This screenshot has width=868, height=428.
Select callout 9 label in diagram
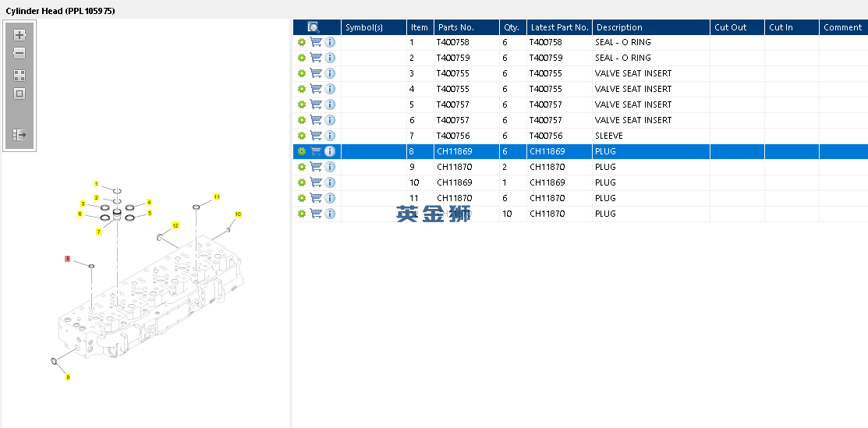coord(68,377)
